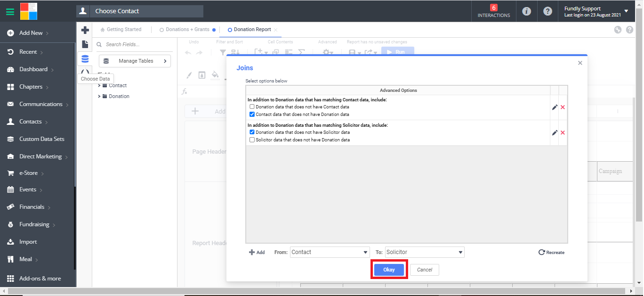The width and height of the screenshot is (644, 296).
Task: Click the Recreate button
Action: [x=551, y=252]
